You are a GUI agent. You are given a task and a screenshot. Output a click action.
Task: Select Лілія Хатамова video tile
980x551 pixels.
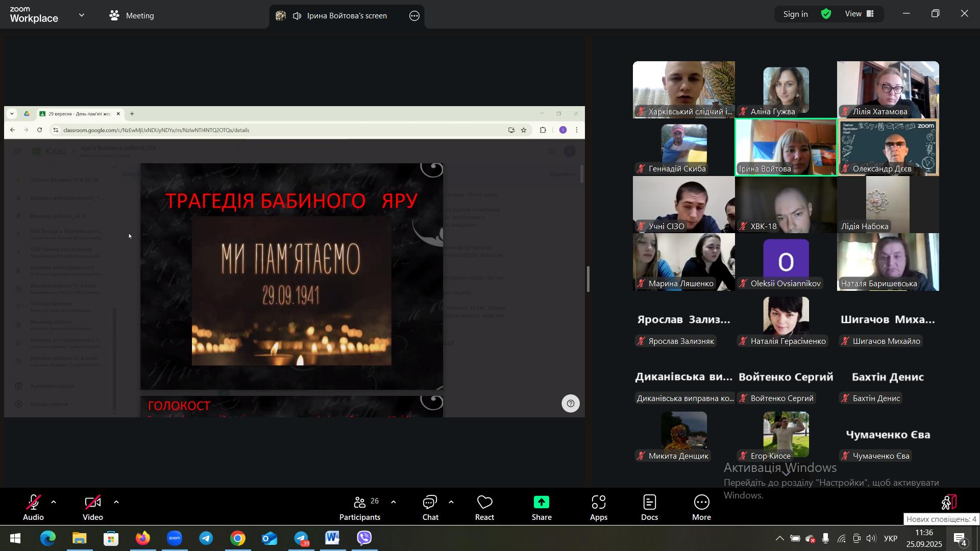point(888,90)
